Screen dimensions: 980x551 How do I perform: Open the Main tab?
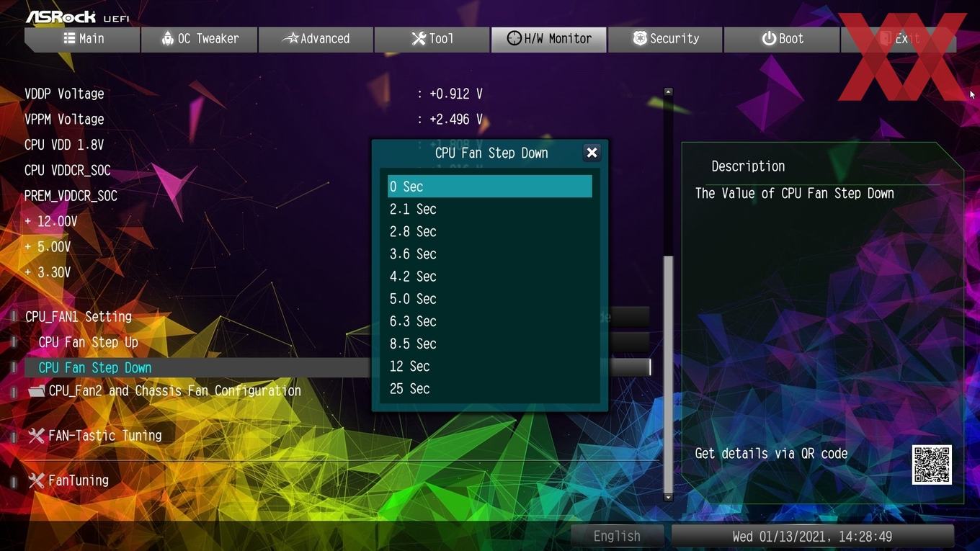83,39
